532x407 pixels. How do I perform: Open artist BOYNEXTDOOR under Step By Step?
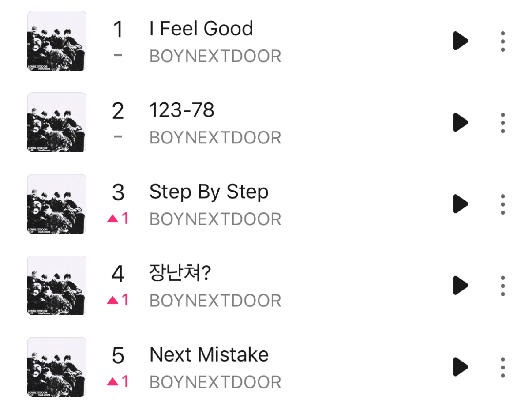pos(215,219)
